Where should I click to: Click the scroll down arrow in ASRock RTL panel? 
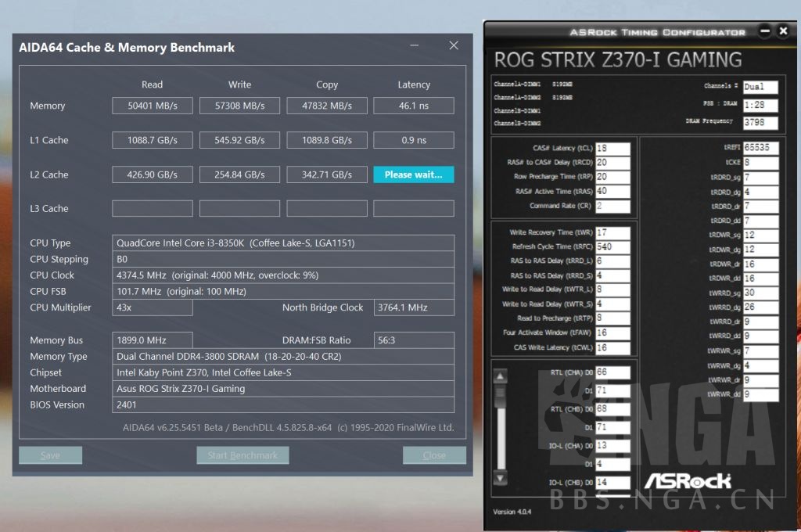click(500, 478)
